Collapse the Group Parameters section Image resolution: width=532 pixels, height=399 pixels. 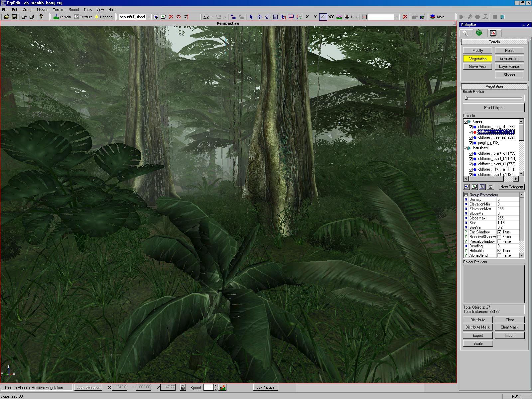click(466, 195)
